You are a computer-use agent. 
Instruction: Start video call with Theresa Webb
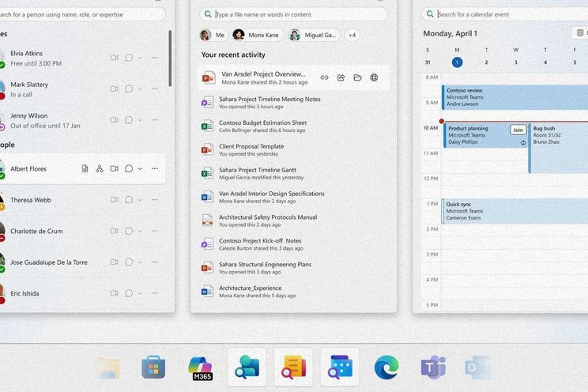coord(115,200)
